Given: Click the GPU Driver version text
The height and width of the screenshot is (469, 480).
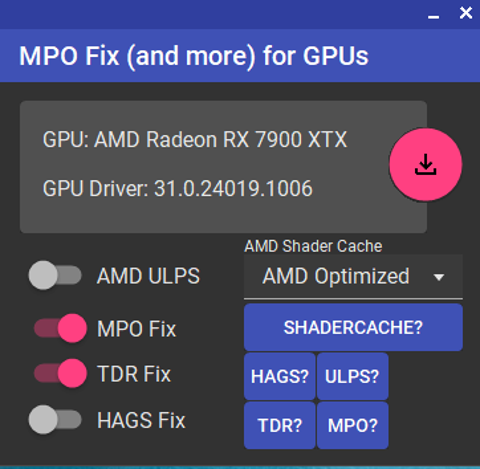Looking at the screenshot, I should click(178, 188).
